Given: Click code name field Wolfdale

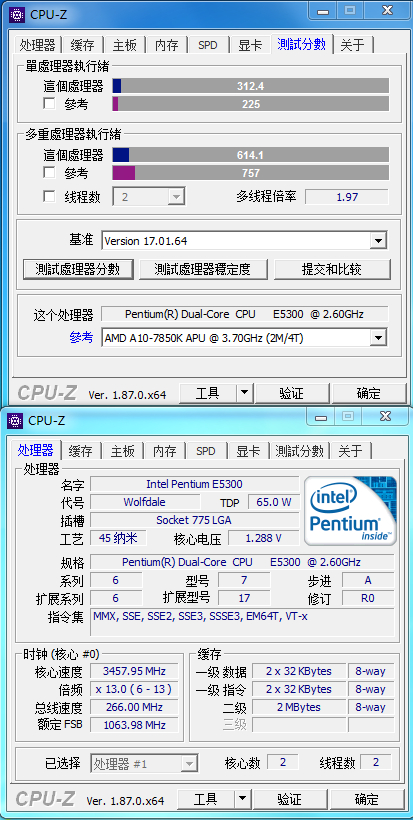Looking at the screenshot, I should pyautogui.click(x=145, y=502).
